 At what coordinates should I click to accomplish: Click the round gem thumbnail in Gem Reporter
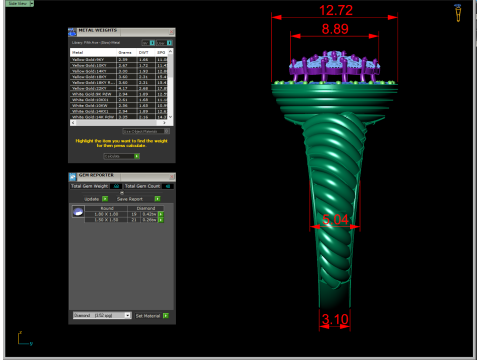coord(78,212)
